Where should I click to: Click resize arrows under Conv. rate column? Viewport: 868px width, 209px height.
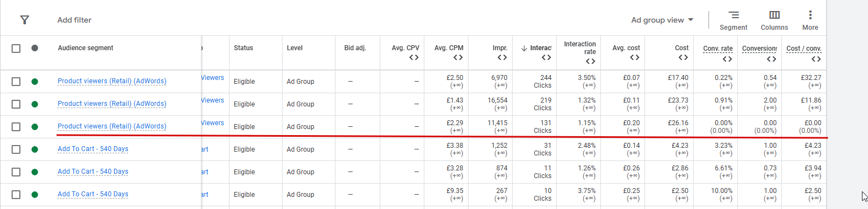pyautogui.click(x=727, y=59)
